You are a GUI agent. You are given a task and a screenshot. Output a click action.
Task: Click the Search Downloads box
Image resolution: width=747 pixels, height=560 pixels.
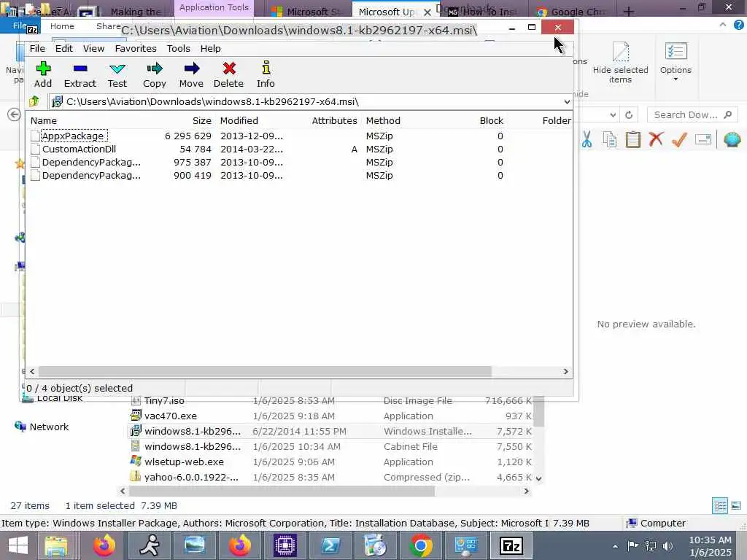pyautogui.click(x=692, y=114)
